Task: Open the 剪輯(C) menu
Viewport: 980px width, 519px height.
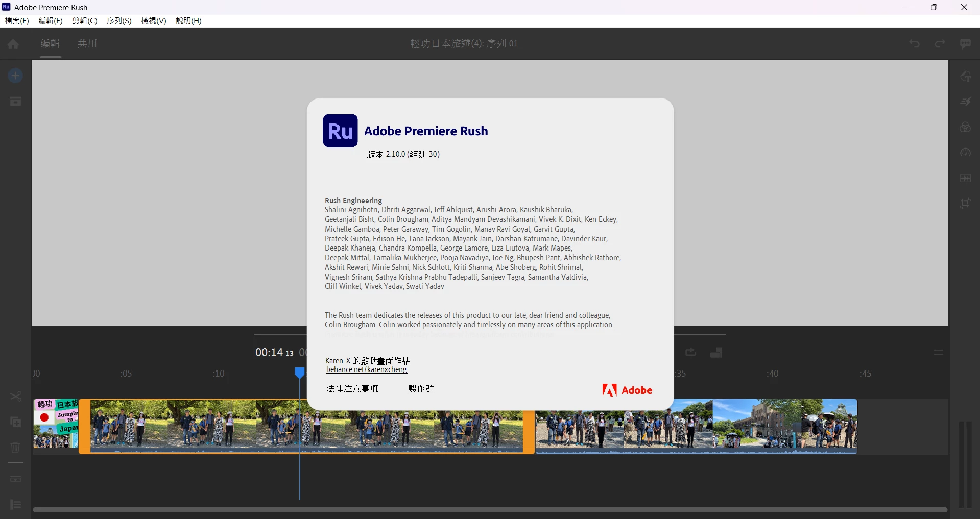Action: pos(85,21)
